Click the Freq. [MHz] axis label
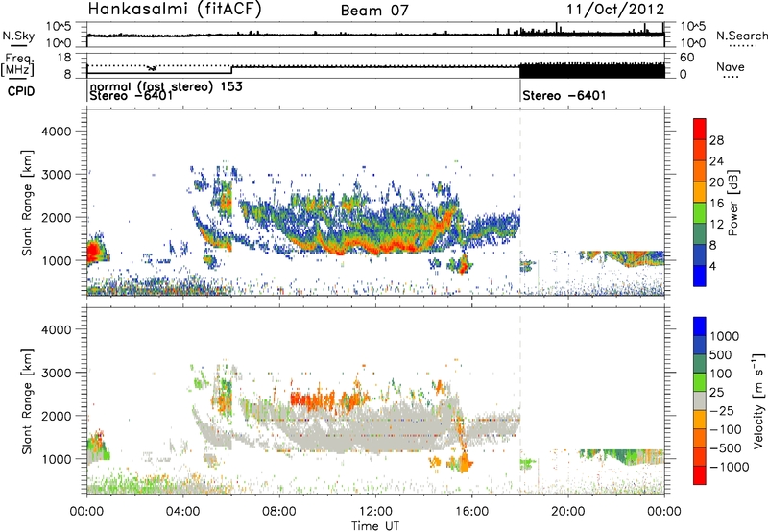Screen dimensions: 768x532 17,65
